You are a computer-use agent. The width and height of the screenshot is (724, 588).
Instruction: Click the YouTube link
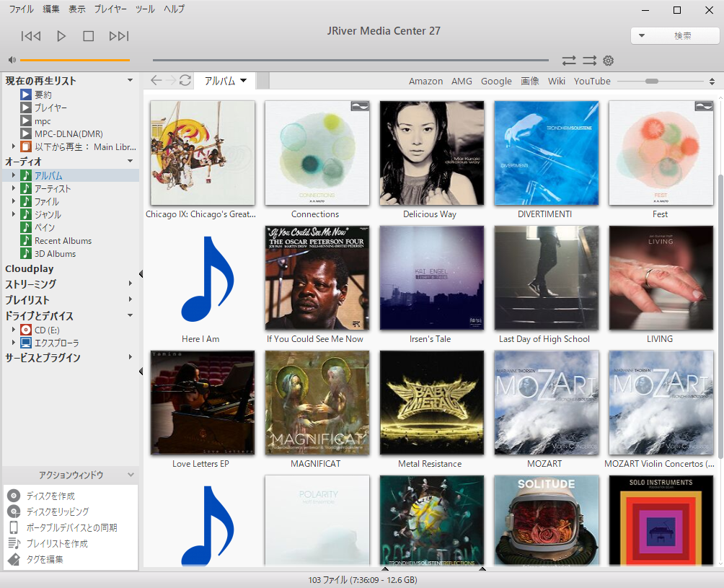tap(592, 82)
